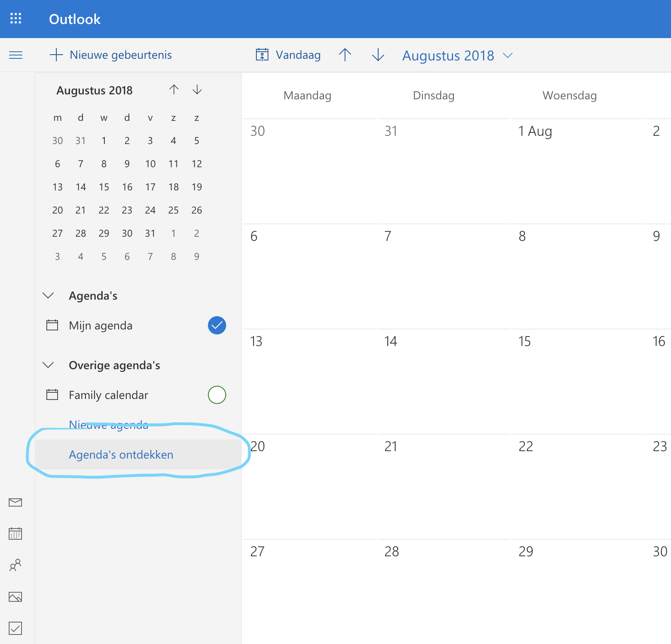Enable the Family calendar toggle
Image resolution: width=671 pixels, height=644 pixels.
217,395
